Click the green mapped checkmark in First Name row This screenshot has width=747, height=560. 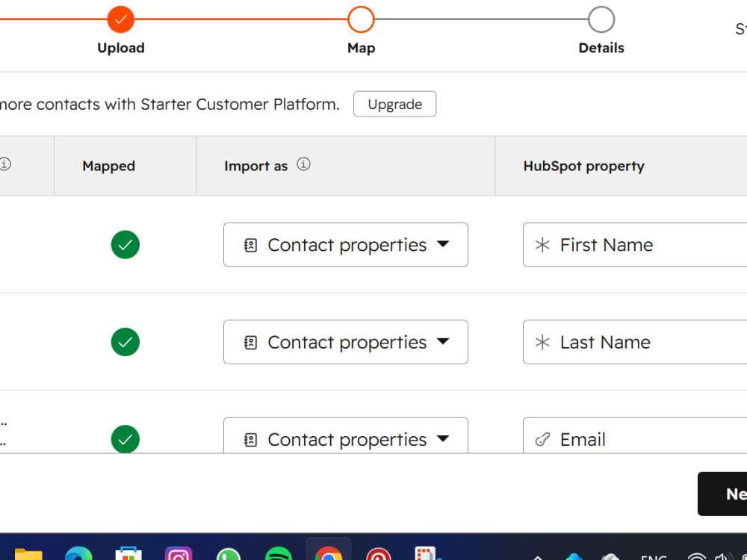[125, 245]
